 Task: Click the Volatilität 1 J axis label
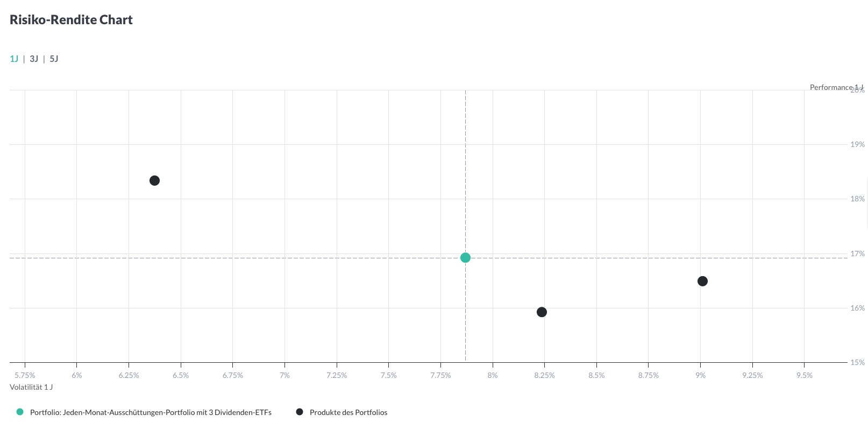tap(31, 387)
